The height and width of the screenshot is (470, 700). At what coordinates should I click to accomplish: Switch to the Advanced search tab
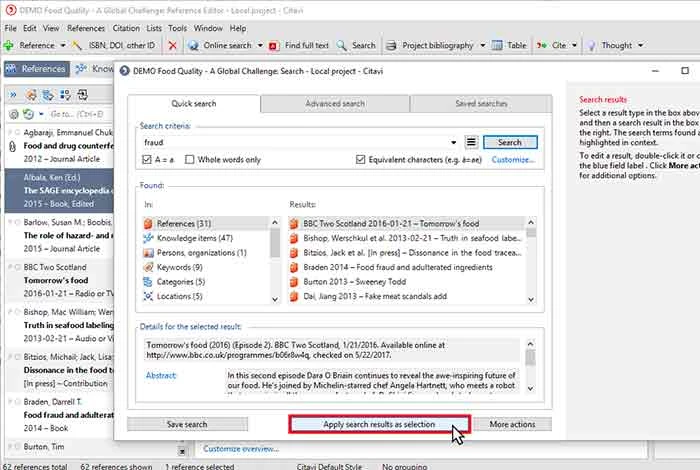click(334, 104)
